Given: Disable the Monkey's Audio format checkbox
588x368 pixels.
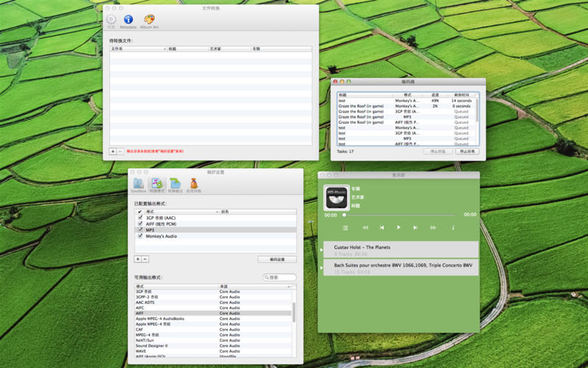Looking at the screenshot, I should tap(140, 236).
